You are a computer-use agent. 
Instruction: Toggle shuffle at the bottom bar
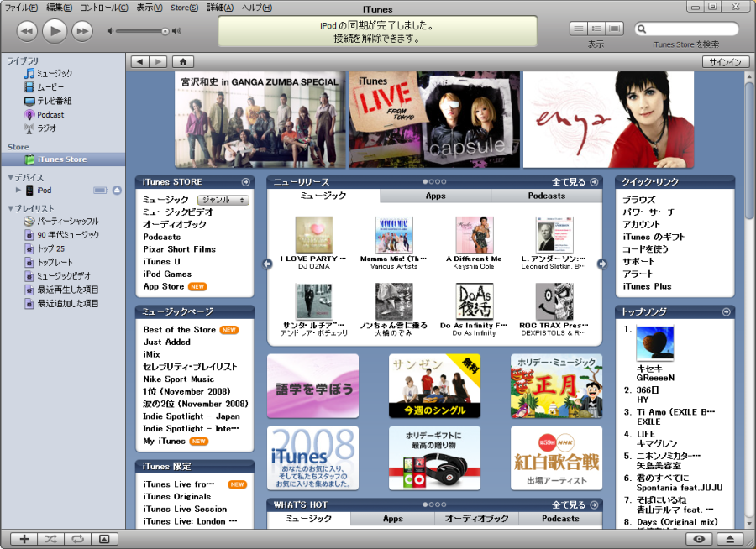(x=50, y=539)
